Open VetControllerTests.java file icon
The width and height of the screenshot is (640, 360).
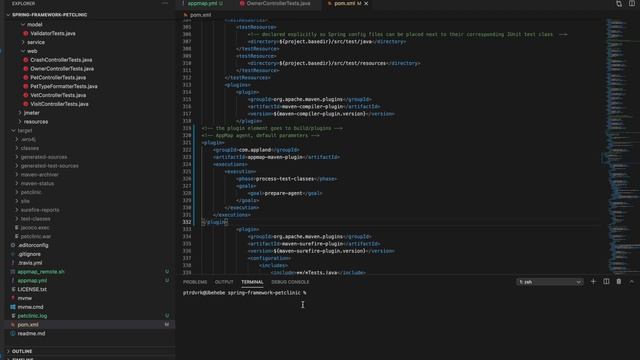pyautogui.click(x=26, y=96)
